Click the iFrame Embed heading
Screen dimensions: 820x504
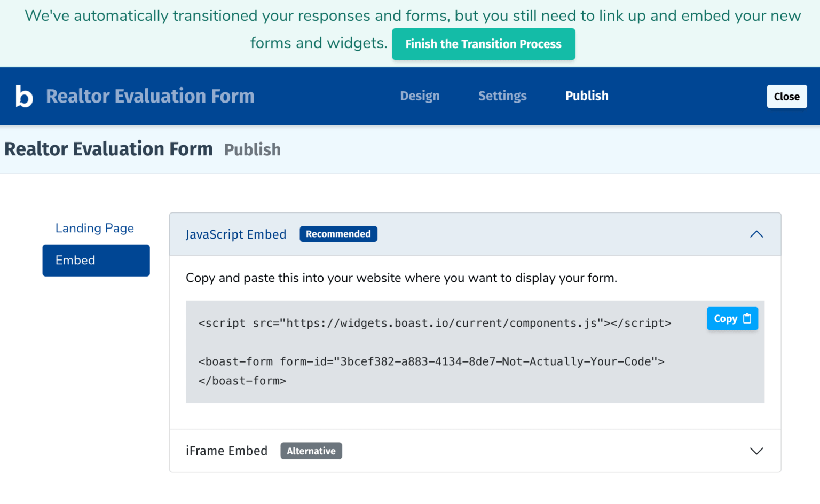click(x=226, y=451)
